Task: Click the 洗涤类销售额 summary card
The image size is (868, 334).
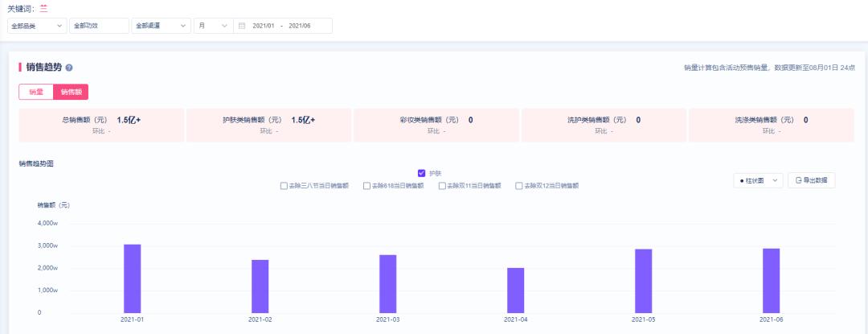Action: pos(771,126)
